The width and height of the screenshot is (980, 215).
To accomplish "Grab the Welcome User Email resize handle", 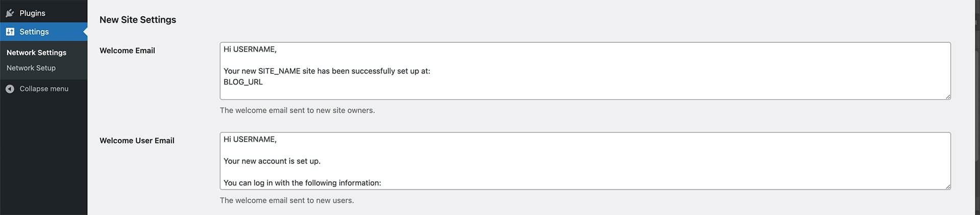I will click(x=948, y=186).
